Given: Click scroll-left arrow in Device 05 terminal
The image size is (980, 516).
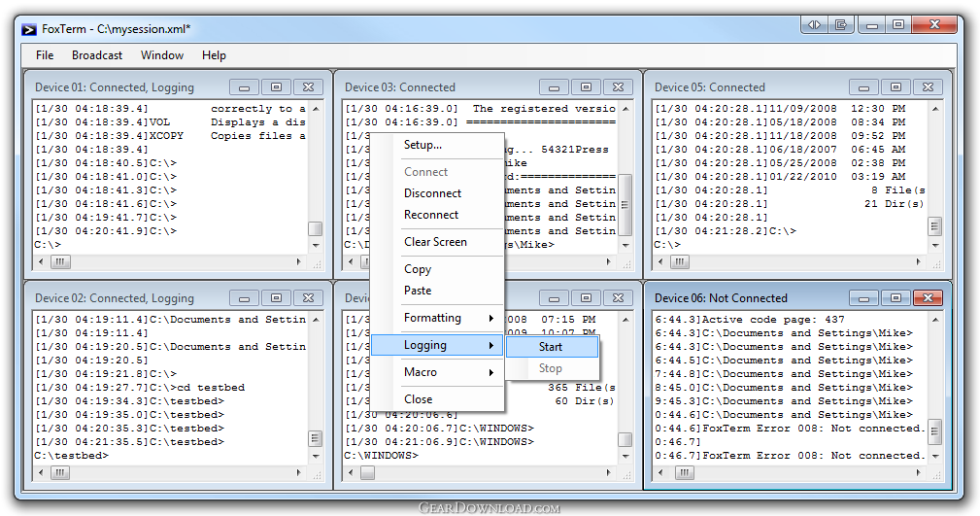Looking at the screenshot, I should tap(660, 261).
